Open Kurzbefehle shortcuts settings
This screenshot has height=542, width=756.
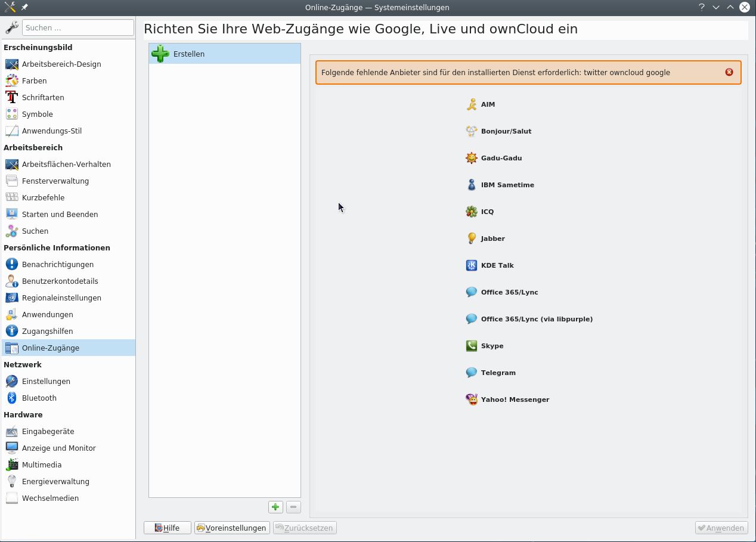[69, 197]
